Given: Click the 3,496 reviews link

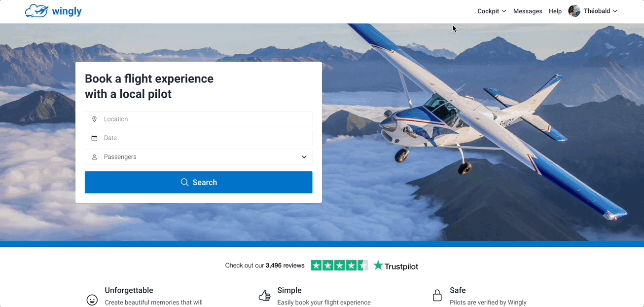Looking at the screenshot, I should point(285,266).
